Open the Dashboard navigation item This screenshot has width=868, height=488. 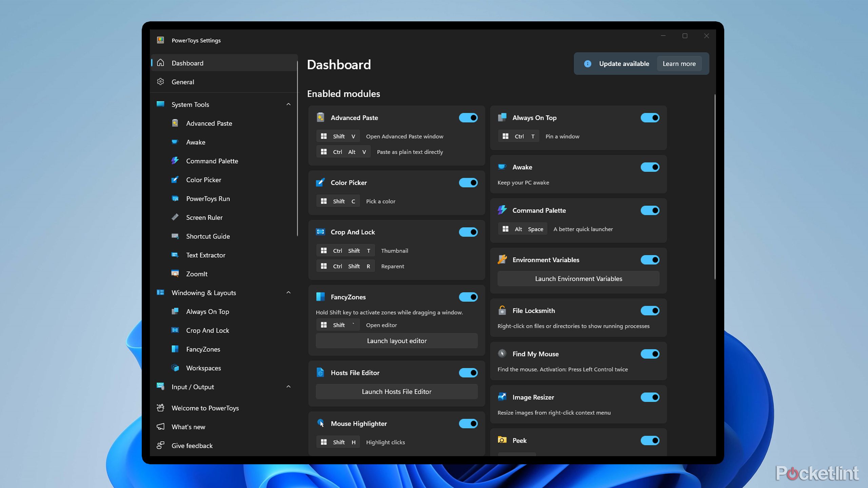[224, 63]
